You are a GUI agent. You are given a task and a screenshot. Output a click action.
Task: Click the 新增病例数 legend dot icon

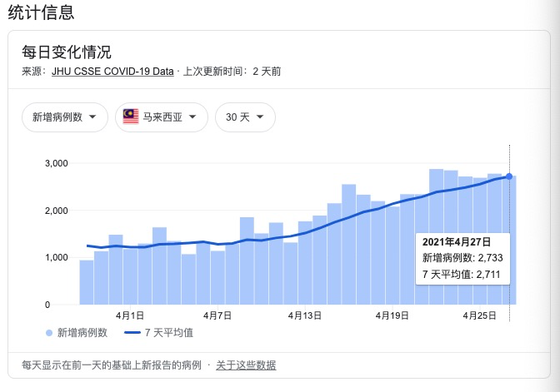tap(49, 333)
